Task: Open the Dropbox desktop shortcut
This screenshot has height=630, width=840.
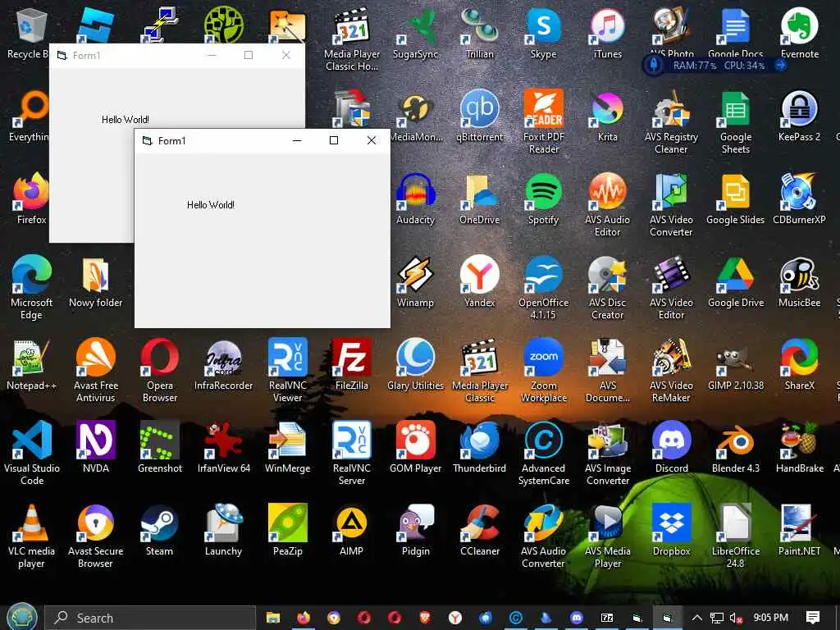Action: point(671,531)
